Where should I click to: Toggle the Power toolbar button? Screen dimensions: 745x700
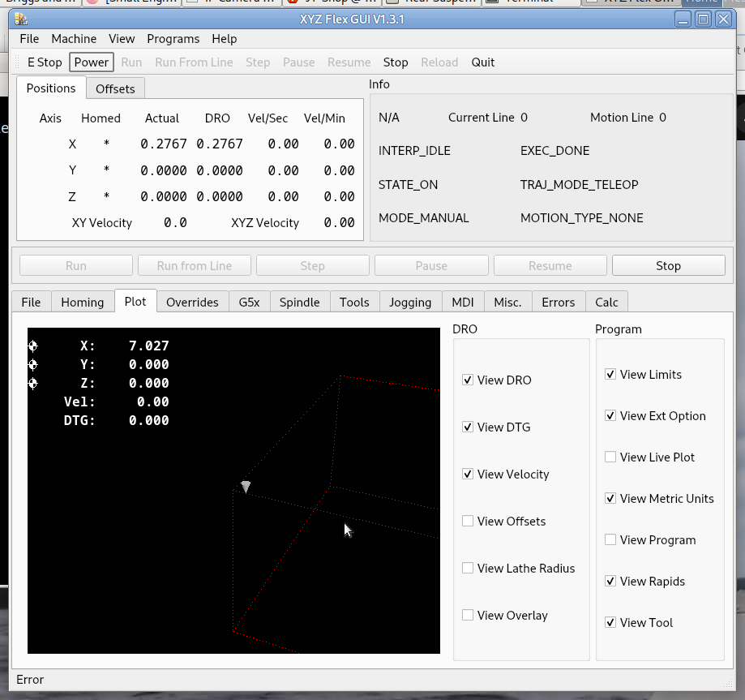[x=92, y=62]
